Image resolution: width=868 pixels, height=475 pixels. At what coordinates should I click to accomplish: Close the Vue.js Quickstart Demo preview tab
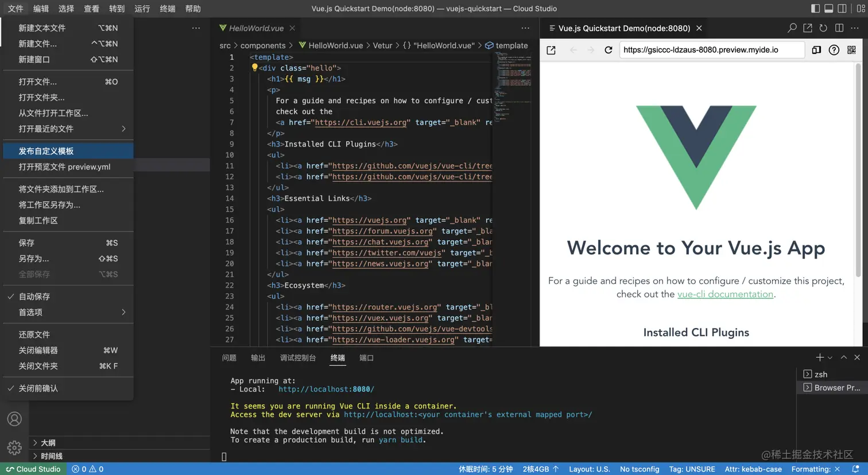699,28
